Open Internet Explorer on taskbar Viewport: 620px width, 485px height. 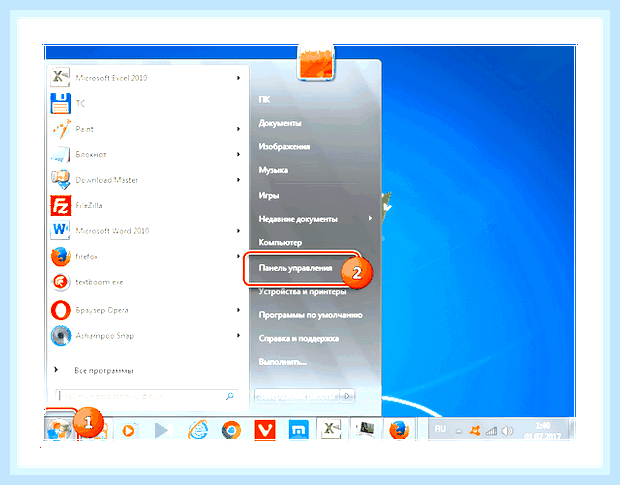click(x=197, y=430)
